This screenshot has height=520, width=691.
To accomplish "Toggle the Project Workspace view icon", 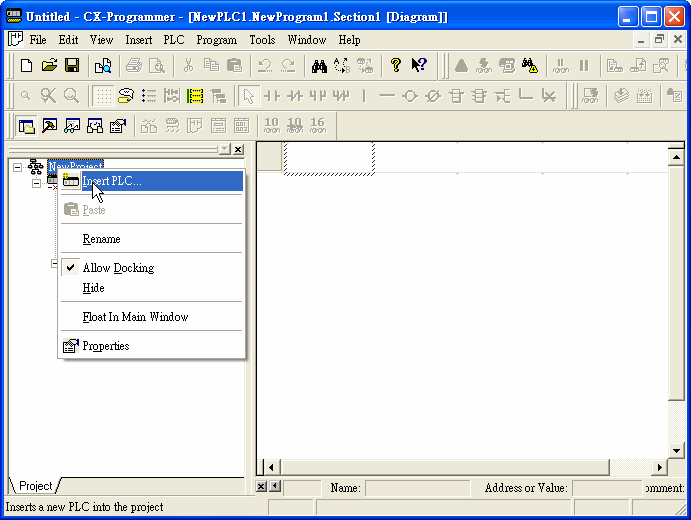I will click(26, 126).
